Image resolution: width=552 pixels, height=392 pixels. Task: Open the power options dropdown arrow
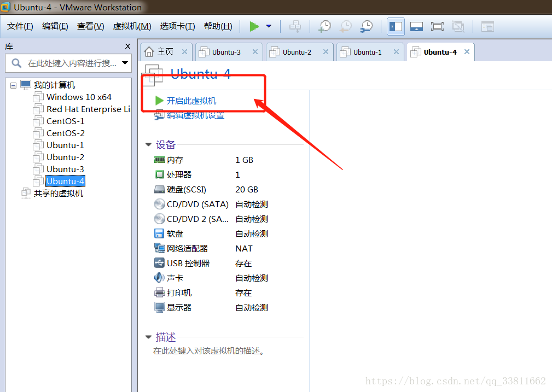click(x=269, y=26)
